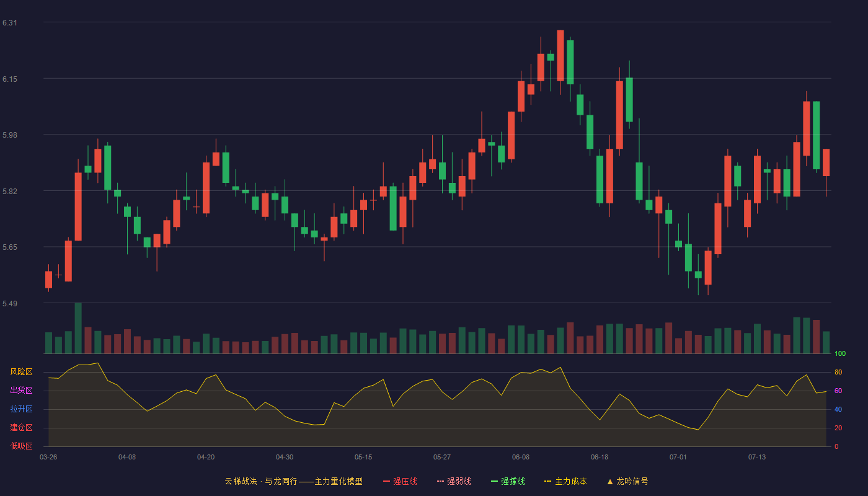The width and height of the screenshot is (868, 496).
Task: Click the 07-01 date label
Action: coord(678,457)
